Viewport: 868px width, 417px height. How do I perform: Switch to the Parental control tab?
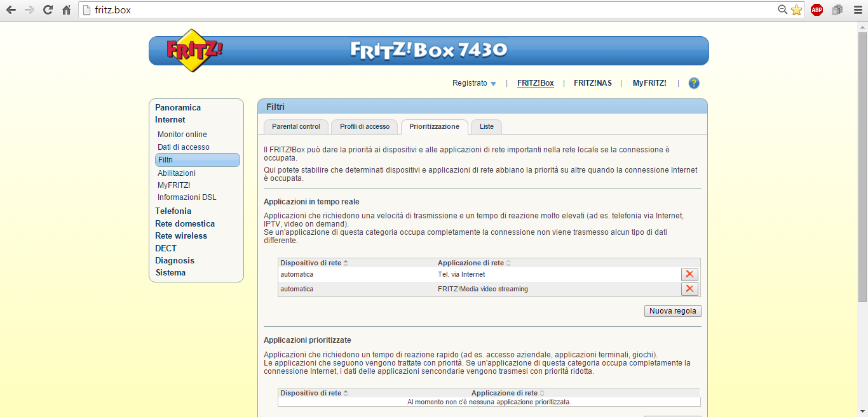[295, 126]
